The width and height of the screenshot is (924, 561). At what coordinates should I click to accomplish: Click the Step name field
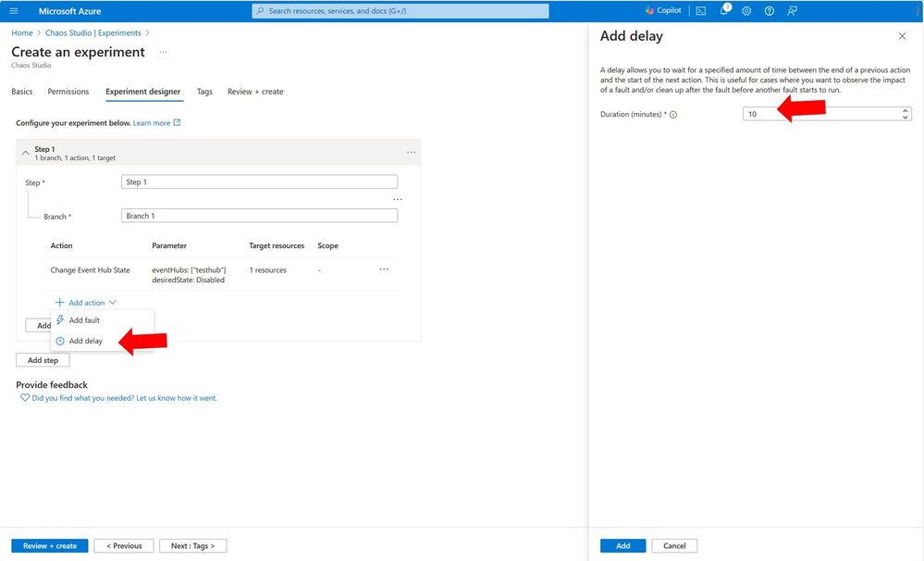click(259, 181)
